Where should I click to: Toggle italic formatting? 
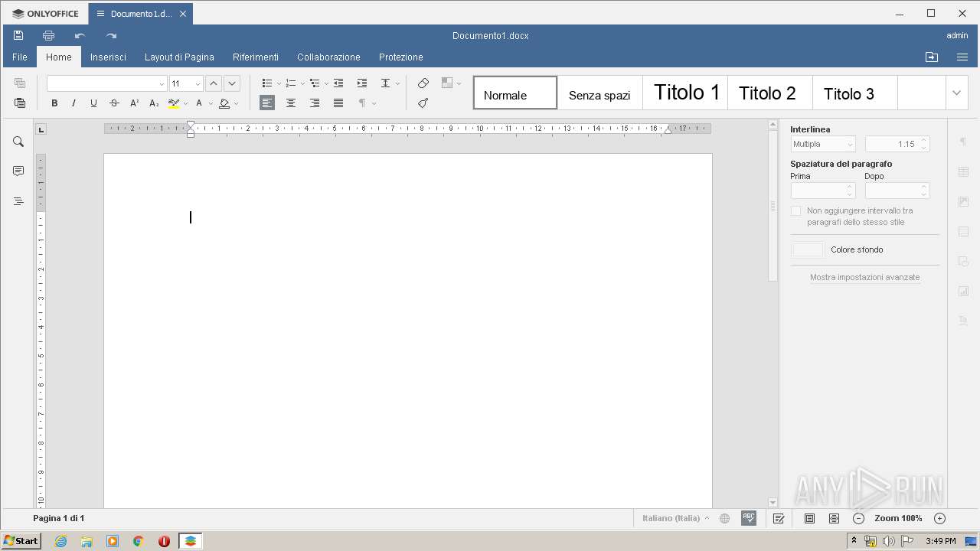[x=73, y=103]
